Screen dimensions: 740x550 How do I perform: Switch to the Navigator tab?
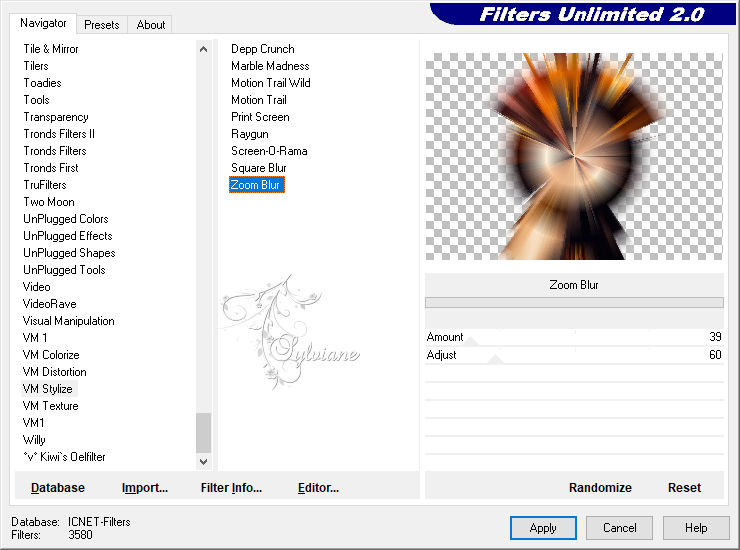[x=43, y=23]
